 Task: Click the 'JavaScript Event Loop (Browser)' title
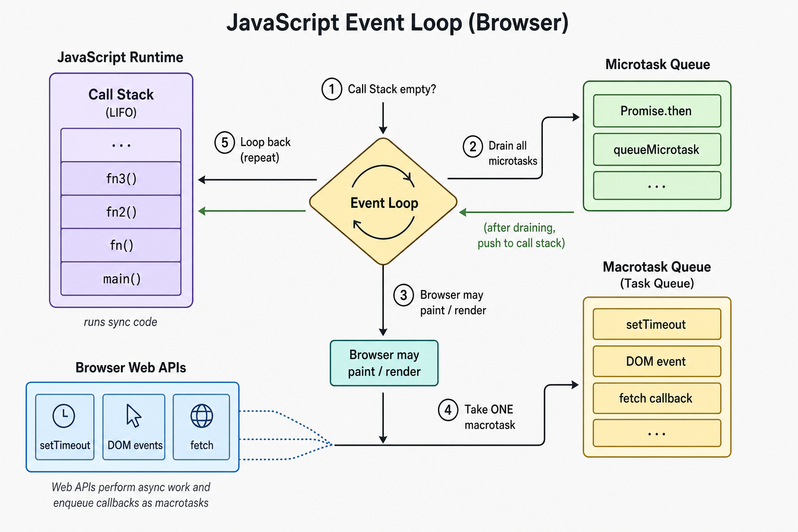398,22
